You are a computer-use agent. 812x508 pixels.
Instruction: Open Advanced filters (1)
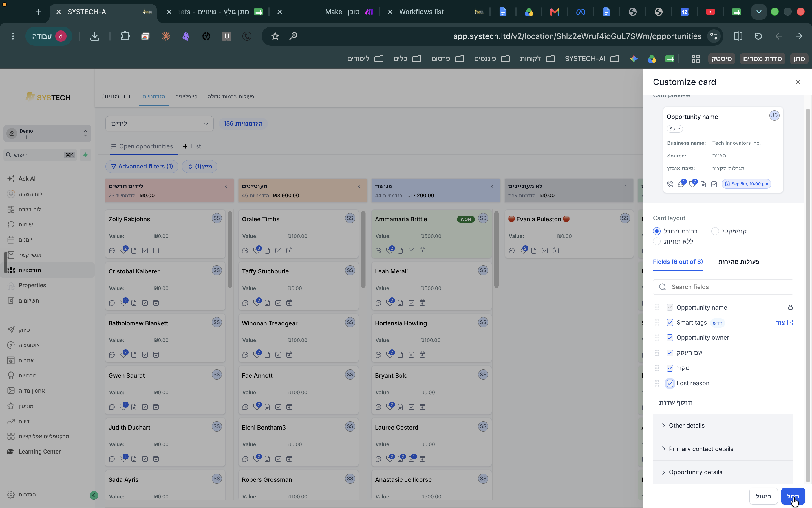[x=142, y=167]
